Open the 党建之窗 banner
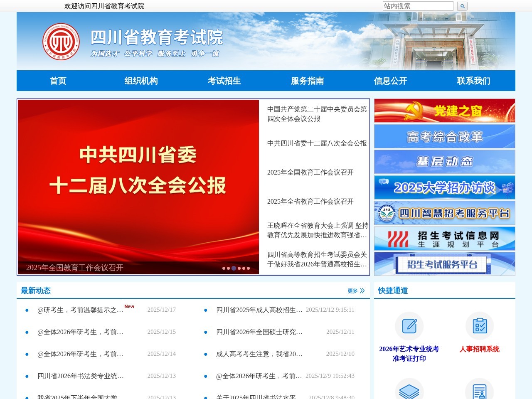Viewport: 532px width, 399px height. (x=444, y=110)
